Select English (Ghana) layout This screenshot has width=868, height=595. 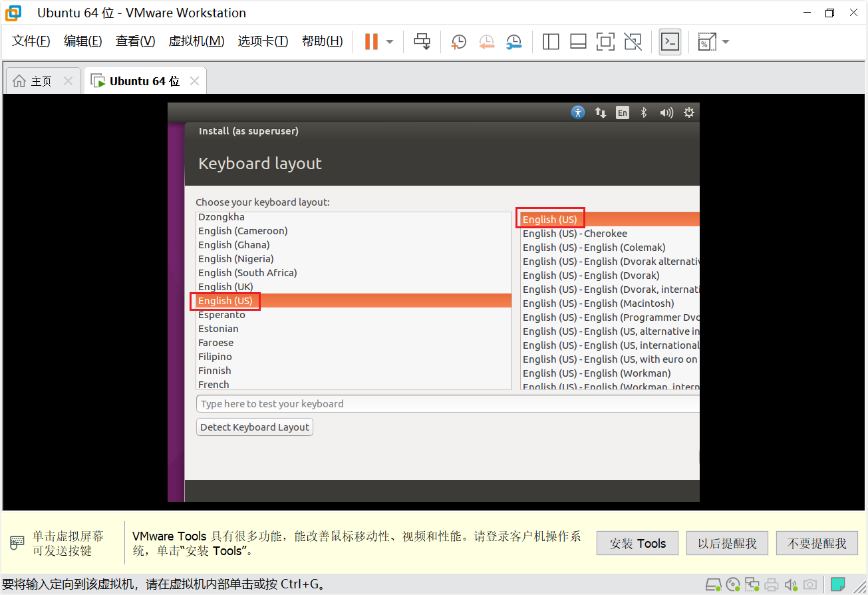[x=354, y=245]
